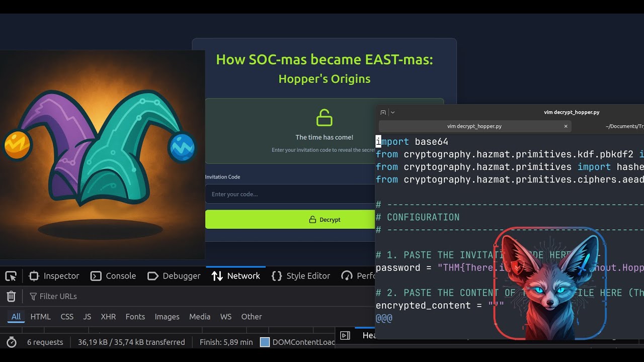
Task: Click the jester hat image
Action: point(102,155)
